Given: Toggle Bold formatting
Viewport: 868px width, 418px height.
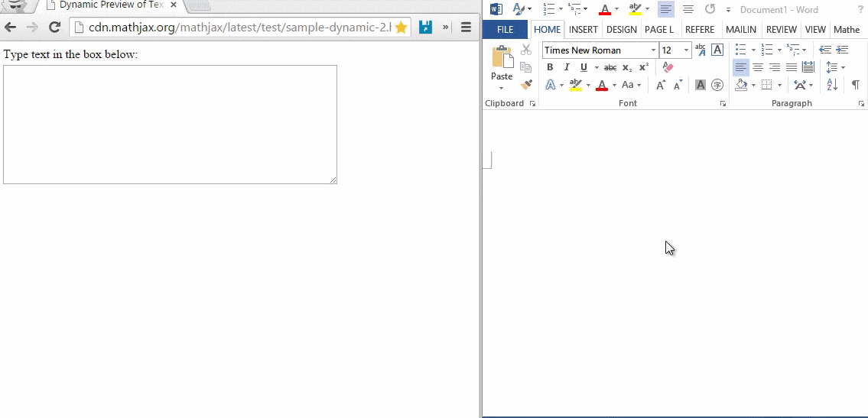Looking at the screenshot, I should click(550, 67).
